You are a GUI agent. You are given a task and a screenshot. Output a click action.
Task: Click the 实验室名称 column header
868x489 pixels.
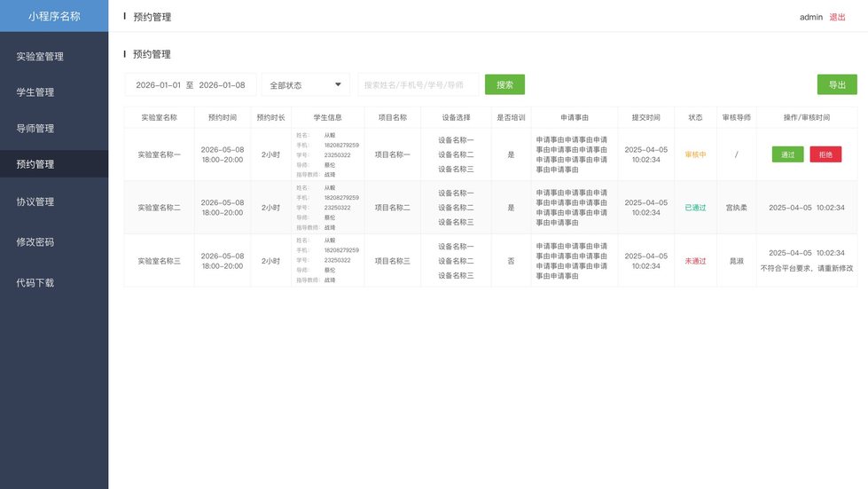pos(160,117)
